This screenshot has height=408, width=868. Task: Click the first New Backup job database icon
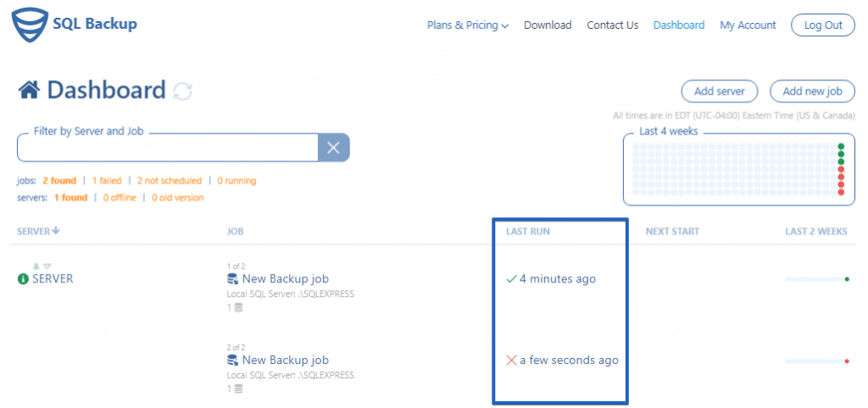point(232,279)
